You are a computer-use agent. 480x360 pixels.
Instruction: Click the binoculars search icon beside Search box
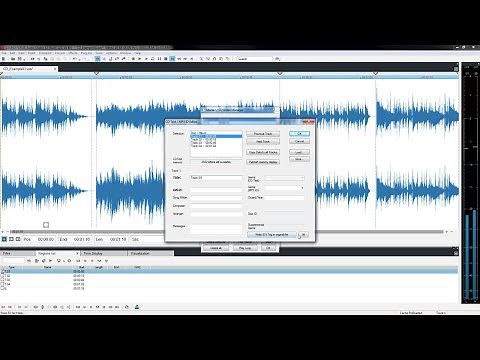(277, 59)
